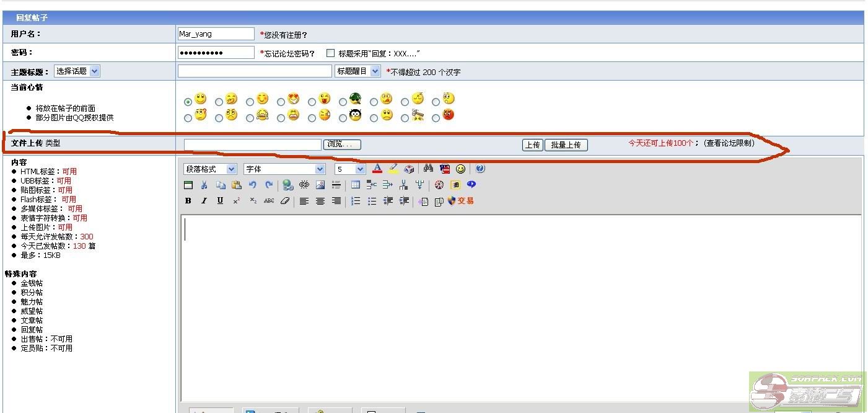Image resolution: width=868 pixels, height=413 pixels.
Task: Open the 段落格式 paragraph format dropdown
Action: pyautogui.click(x=210, y=169)
